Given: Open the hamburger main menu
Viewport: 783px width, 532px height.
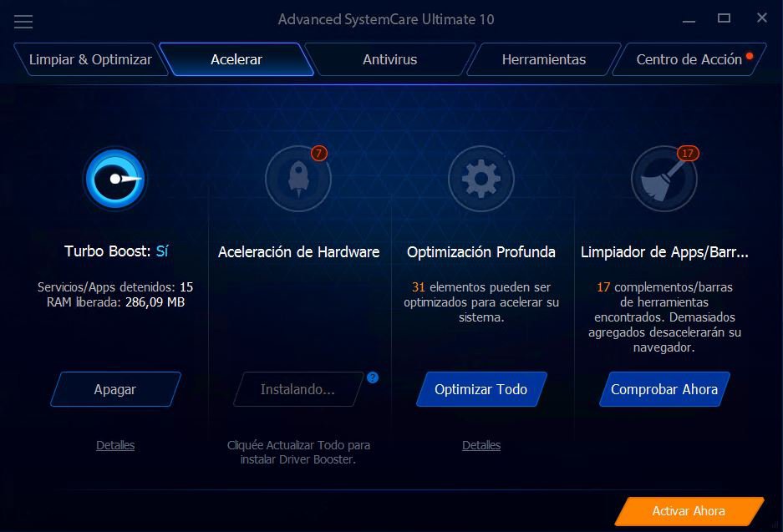Looking at the screenshot, I should [x=23, y=21].
